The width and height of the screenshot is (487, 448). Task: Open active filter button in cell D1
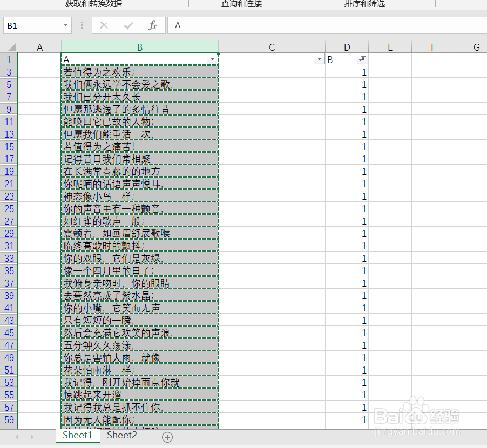(362, 59)
